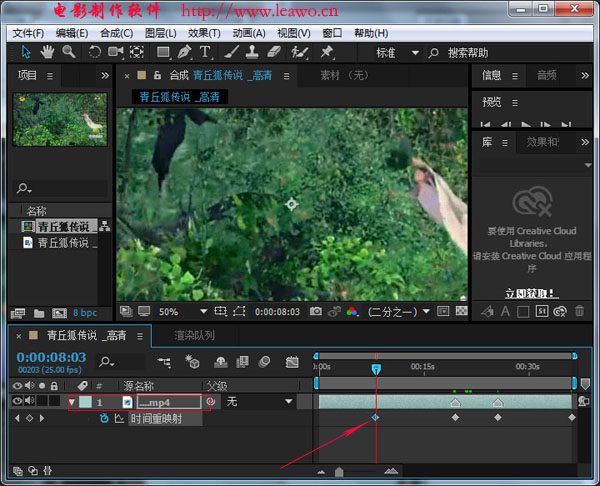
Task: Select the Rotation tool
Action: click(x=95, y=52)
